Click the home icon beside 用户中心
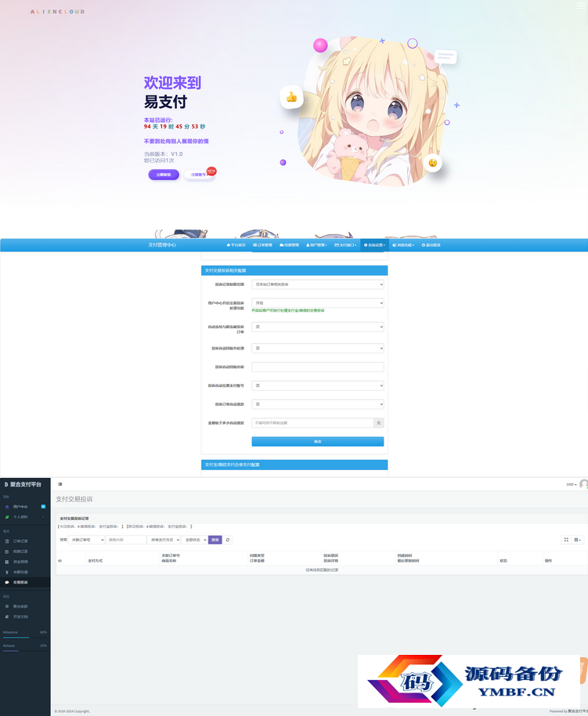Image resolution: width=588 pixels, height=716 pixels. (x=7, y=507)
